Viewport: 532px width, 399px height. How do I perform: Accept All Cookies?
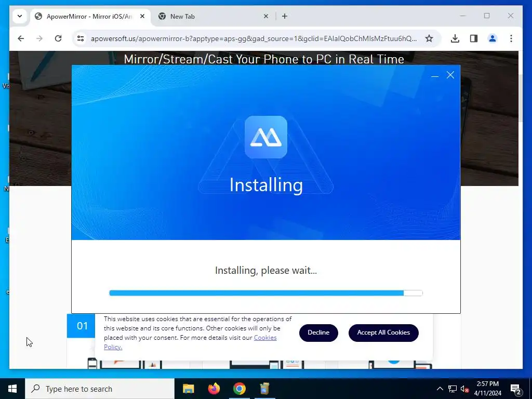pyautogui.click(x=383, y=333)
